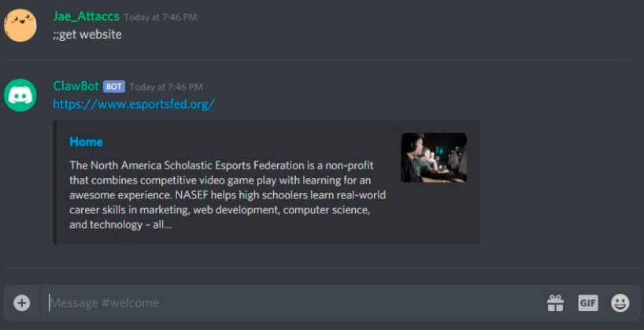Click the embed description's first line

pyautogui.click(x=221, y=165)
